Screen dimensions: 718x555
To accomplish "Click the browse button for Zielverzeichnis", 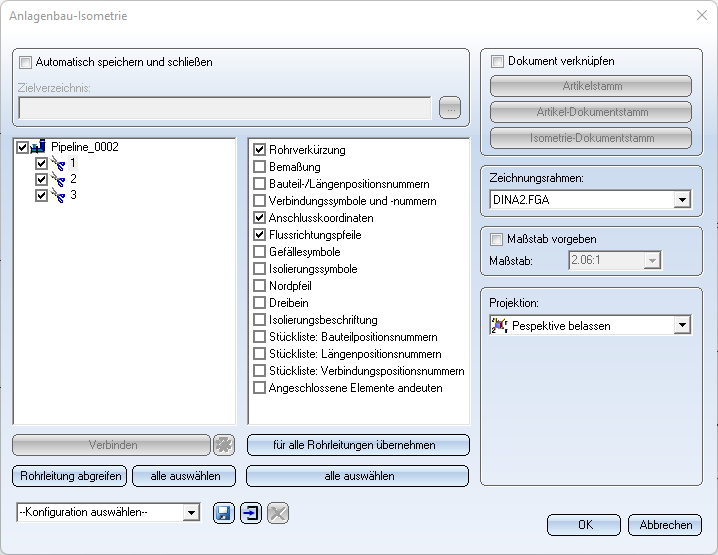I will (450, 108).
